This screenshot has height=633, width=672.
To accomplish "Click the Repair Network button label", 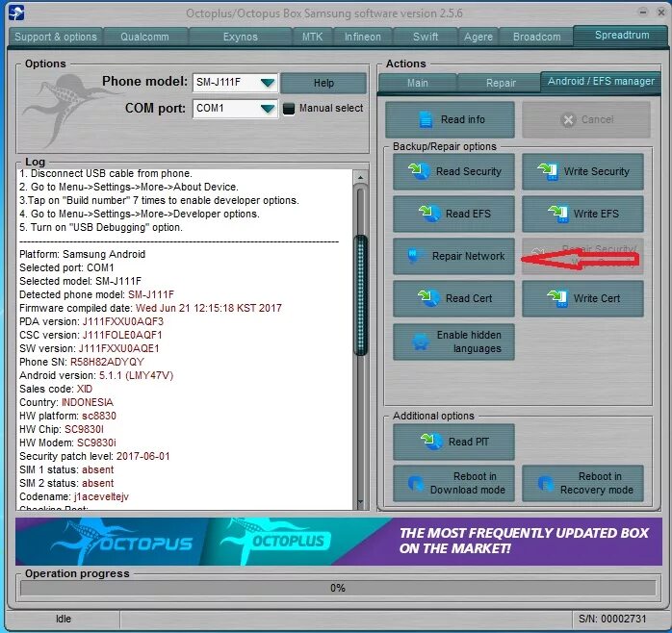I will tap(468, 256).
